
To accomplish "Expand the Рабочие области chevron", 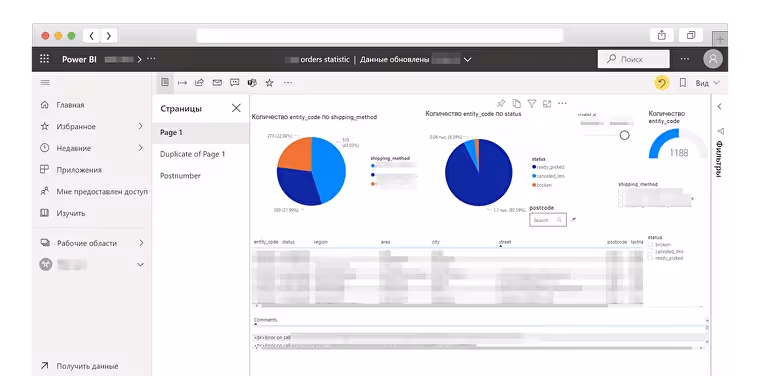I will pos(141,243).
